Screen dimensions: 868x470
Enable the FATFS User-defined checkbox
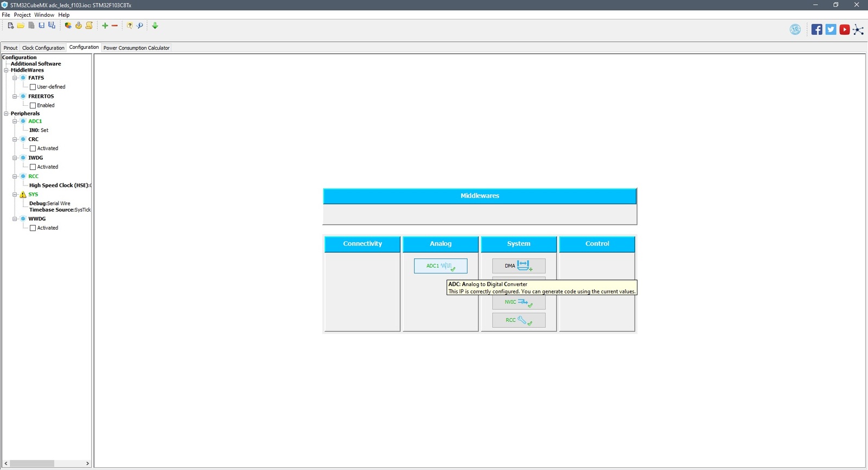click(x=33, y=87)
